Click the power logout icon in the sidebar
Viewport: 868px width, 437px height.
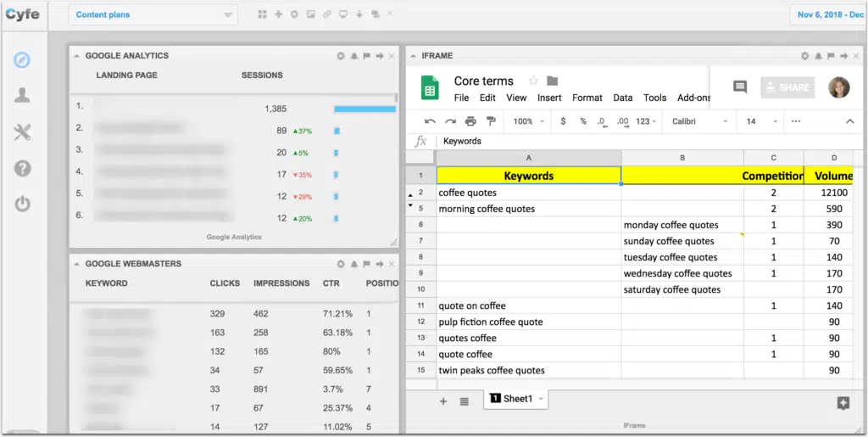pos(23,204)
